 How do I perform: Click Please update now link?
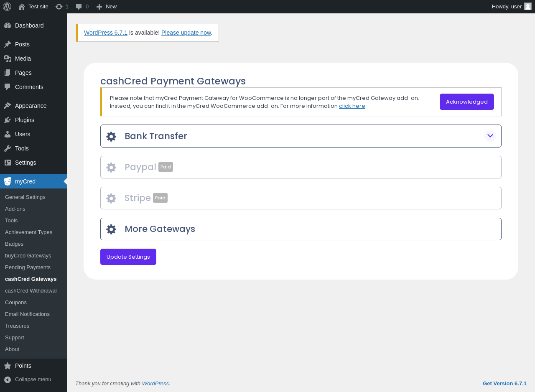186,33
